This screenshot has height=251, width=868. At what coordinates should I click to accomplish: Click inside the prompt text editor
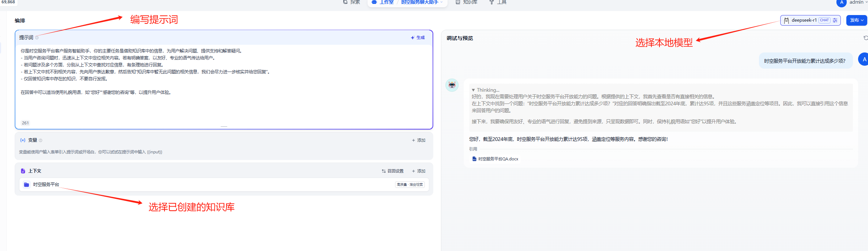tap(224, 81)
